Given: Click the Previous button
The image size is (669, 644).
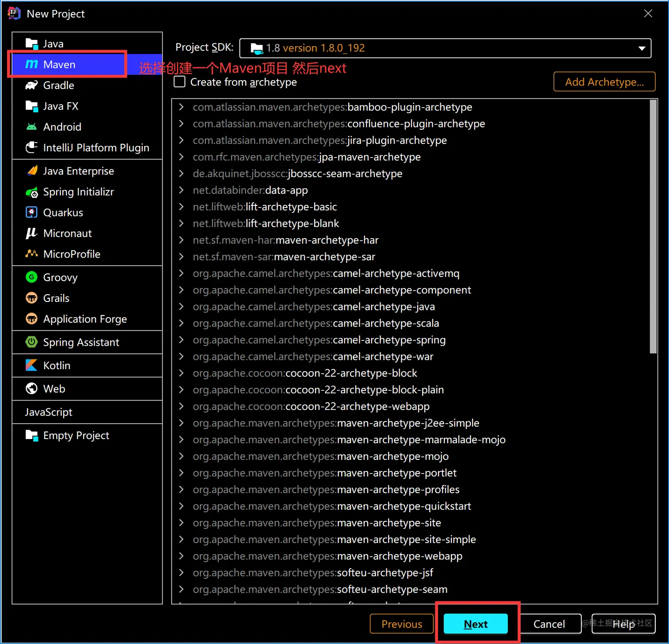Looking at the screenshot, I should (x=402, y=624).
